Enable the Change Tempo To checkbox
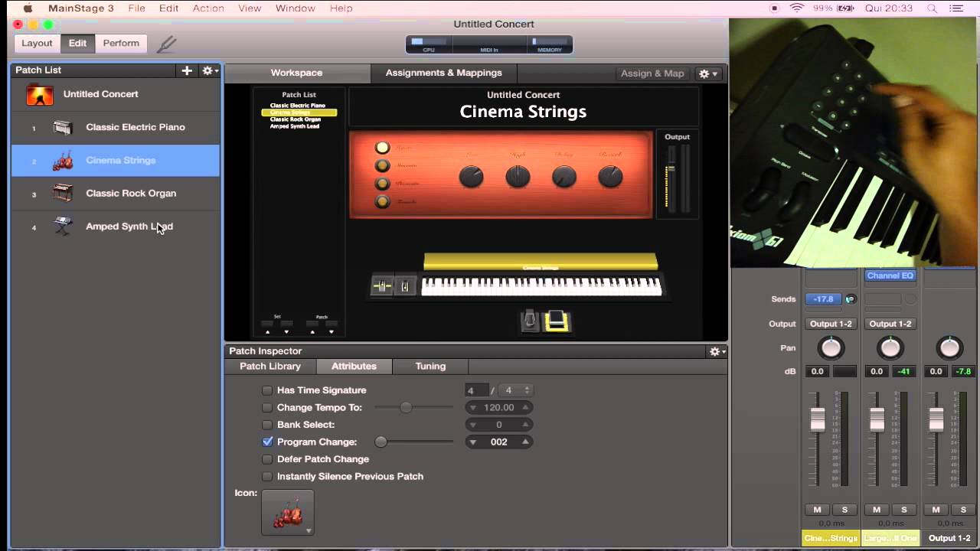The width and height of the screenshot is (980, 551). pyautogui.click(x=267, y=408)
